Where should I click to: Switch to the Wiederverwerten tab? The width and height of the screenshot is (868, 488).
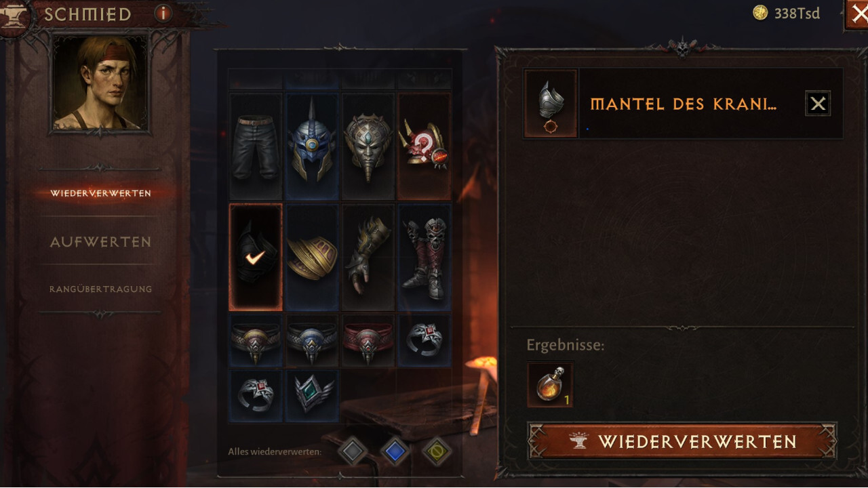point(100,193)
